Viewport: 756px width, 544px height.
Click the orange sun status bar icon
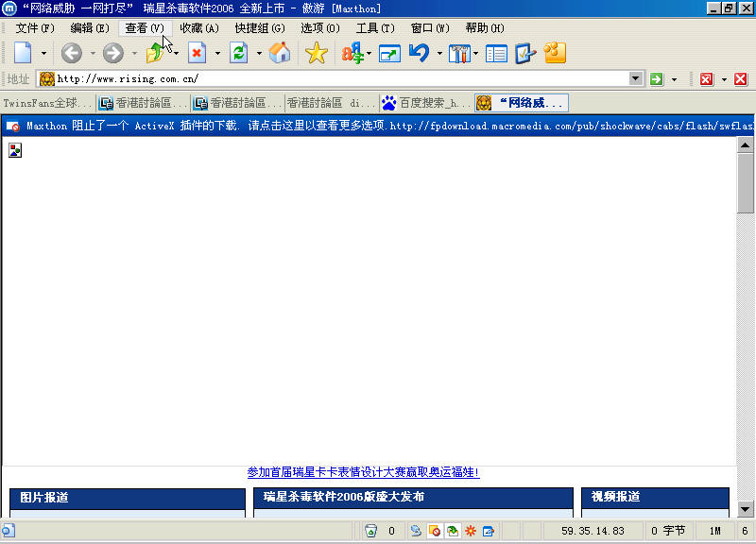[x=471, y=531]
